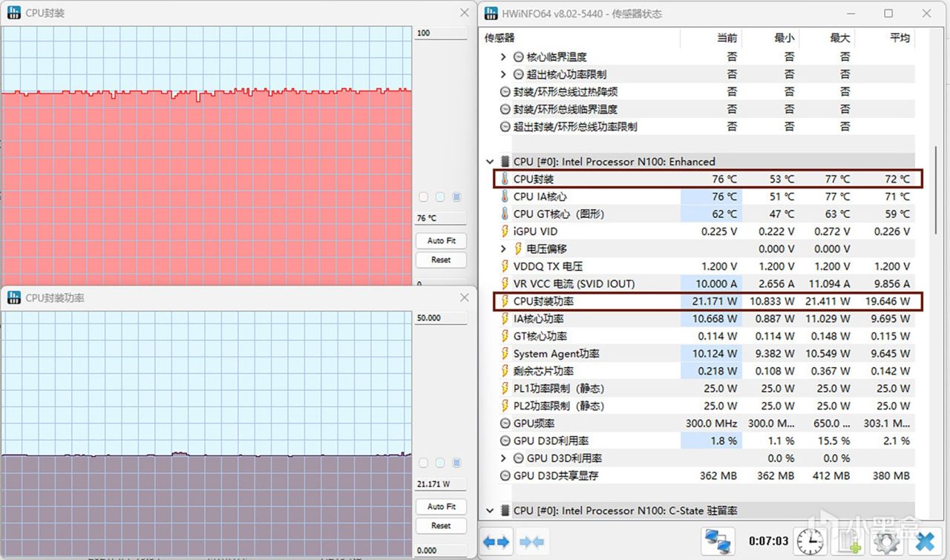This screenshot has width=950, height=560.
Task: Click the lightning icon beside 电压偏移
Action: (x=518, y=248)
